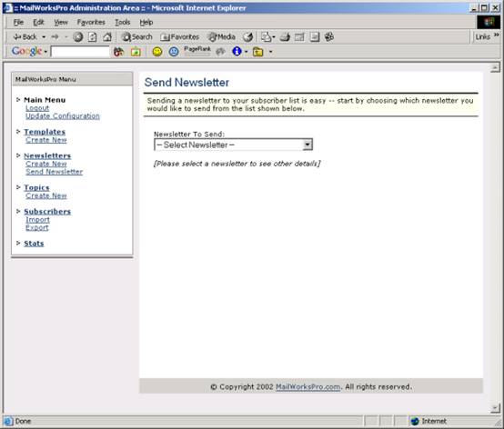The height and width of the screenshot is (429, 504).
Task: Click the Send Newsletter sidebar link
Action: (55, 172)
